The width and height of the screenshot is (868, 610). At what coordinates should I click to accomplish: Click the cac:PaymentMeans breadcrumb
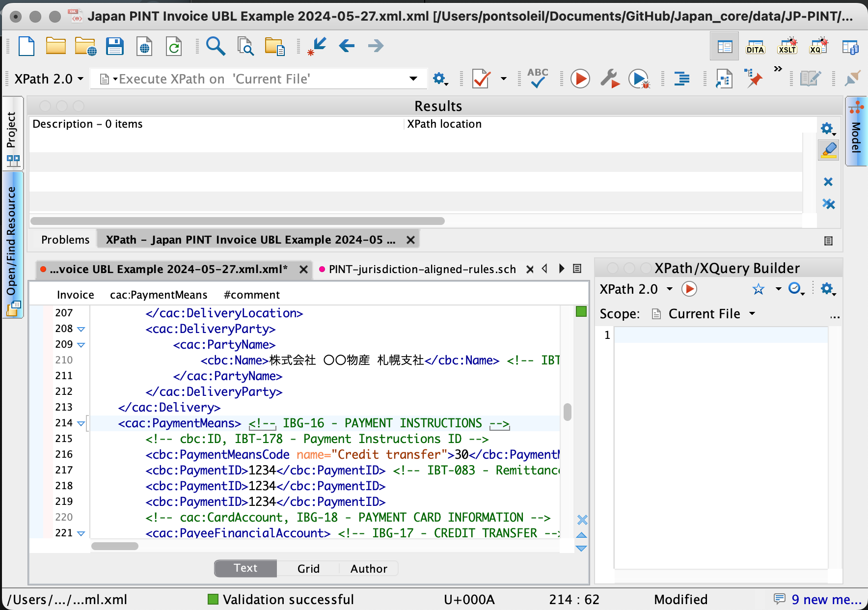point(159,295)
